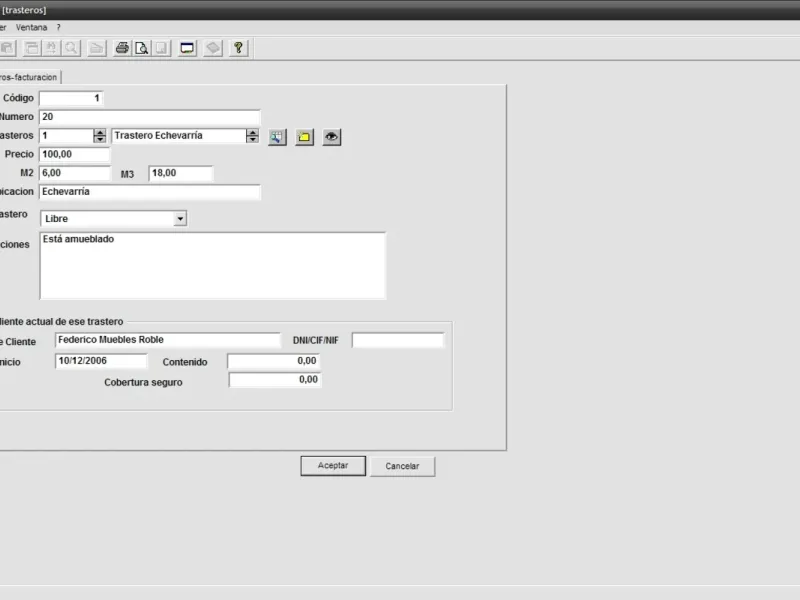
Task: Click the greyed-out copy icon at the toolbar's left edge
Action: click(7, 48)
